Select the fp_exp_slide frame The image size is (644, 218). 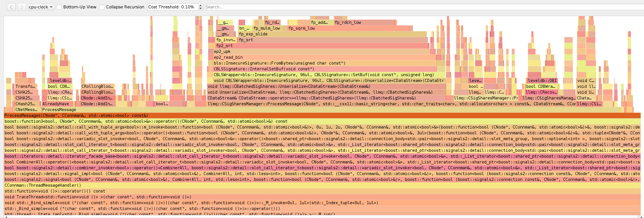333,34
